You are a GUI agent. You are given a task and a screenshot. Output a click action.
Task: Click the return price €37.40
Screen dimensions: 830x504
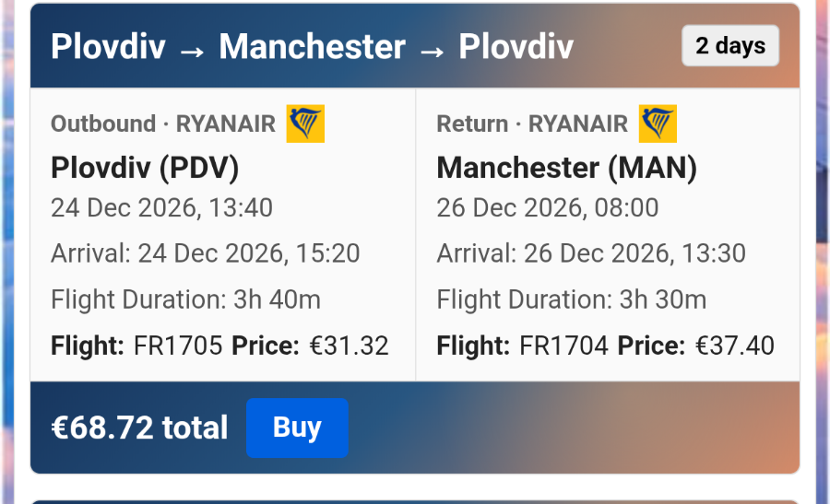[x=735, y=346]
